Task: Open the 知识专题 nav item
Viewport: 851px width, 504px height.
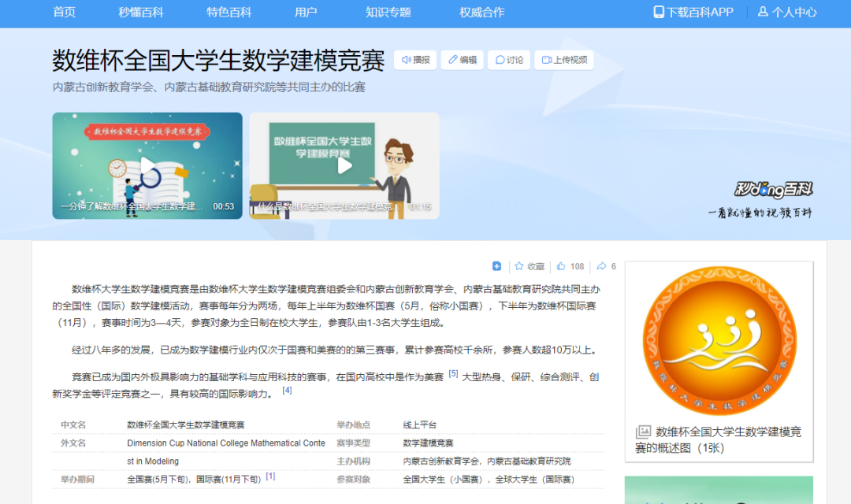Action: point(388,12)
